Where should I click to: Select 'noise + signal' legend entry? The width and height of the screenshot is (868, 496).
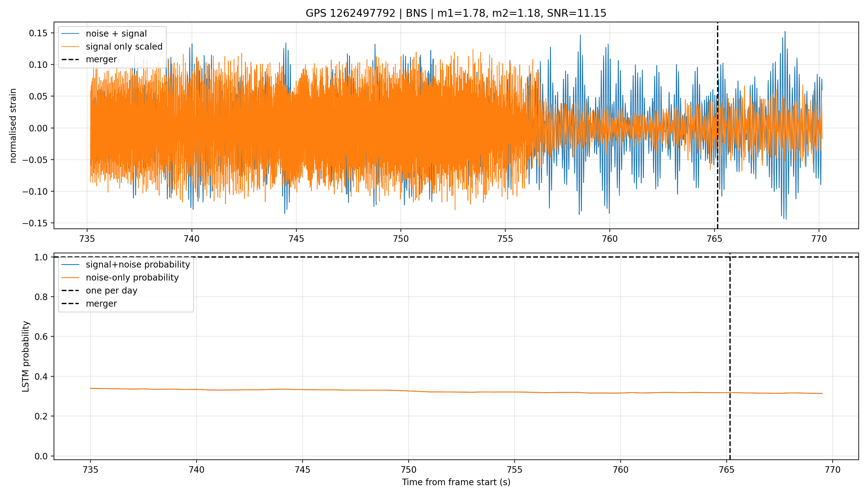116,33
